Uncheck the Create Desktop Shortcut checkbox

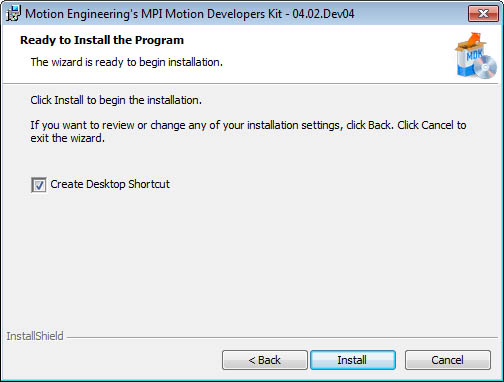[x=38, y=185]
